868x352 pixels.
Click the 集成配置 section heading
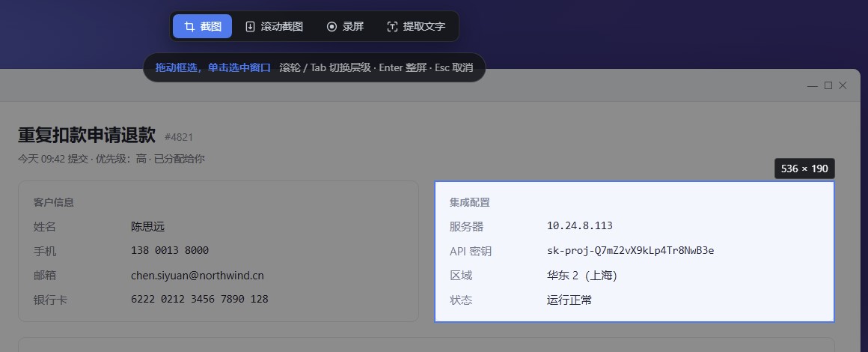[470, 202]
